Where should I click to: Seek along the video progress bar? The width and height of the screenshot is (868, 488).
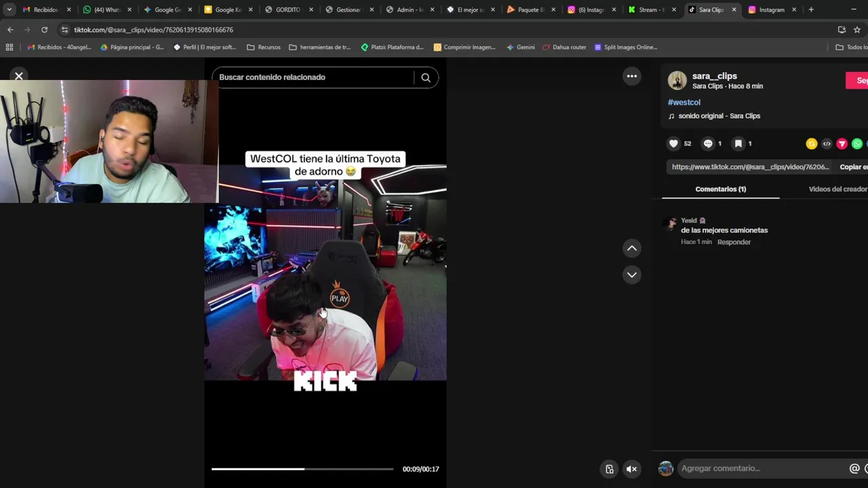(x=302, y=469)
